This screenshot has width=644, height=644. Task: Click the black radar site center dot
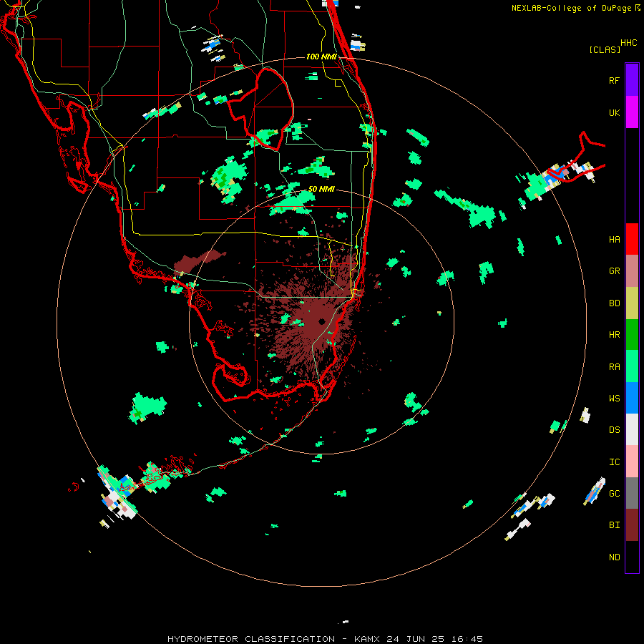coord(321,321)
